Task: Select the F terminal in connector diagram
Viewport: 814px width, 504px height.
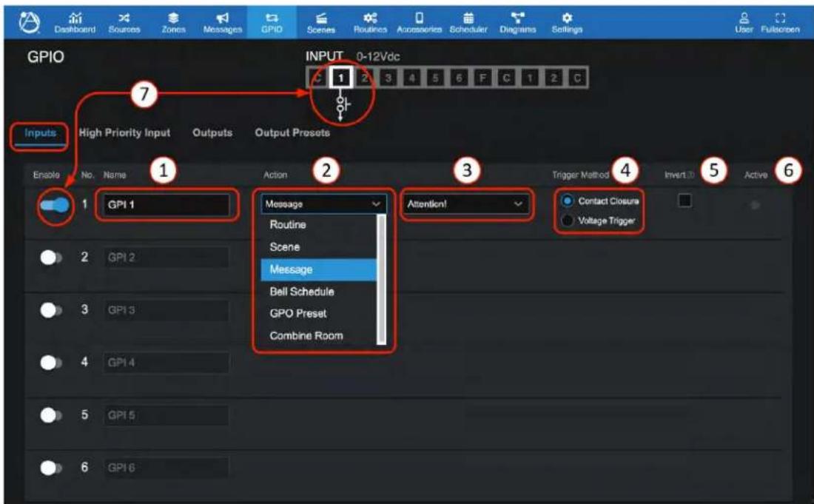Action: [x=482, y=78]
